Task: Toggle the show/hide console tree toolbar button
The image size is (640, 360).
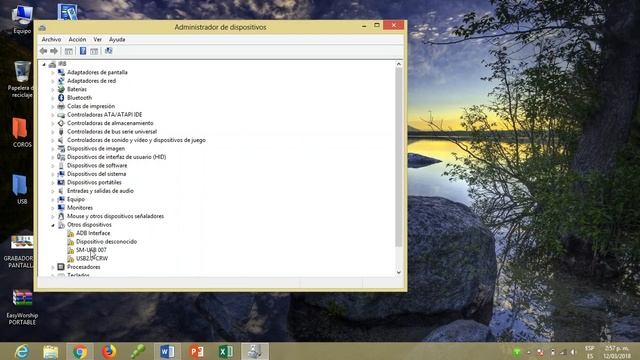Action: [x=69, y=51]
